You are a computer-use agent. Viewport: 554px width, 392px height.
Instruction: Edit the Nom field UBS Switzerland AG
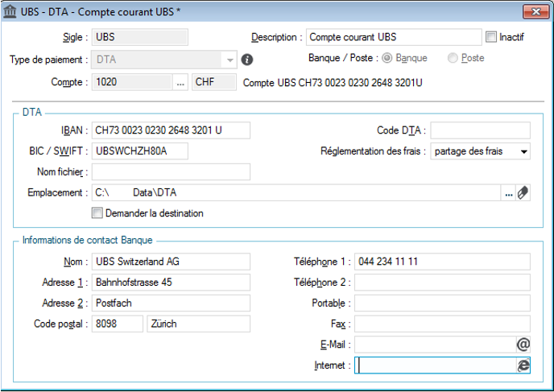(x=171, y=262)
